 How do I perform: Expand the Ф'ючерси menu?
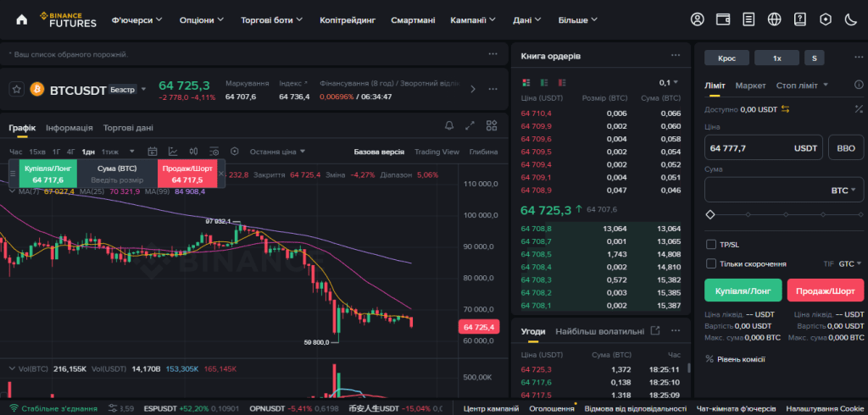click(136, 20)
